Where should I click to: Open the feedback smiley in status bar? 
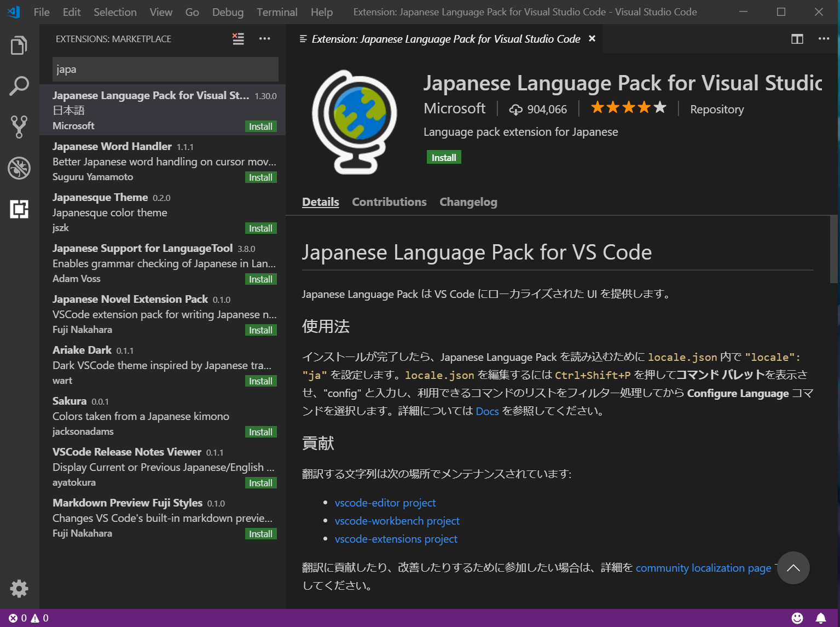797,618
